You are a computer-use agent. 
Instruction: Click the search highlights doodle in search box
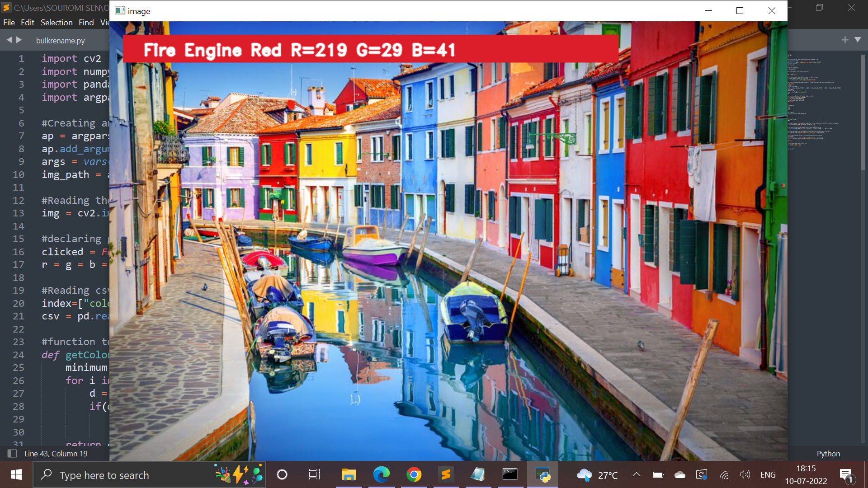pyautogui.click(x=238, y=475)
